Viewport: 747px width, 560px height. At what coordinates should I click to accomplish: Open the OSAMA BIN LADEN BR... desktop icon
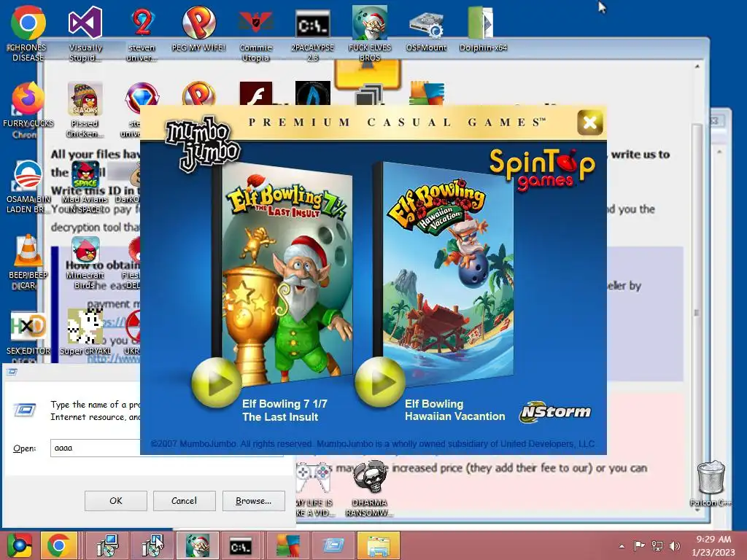(28, 175)
